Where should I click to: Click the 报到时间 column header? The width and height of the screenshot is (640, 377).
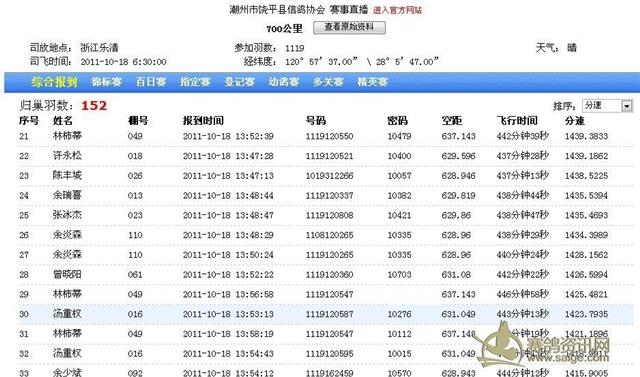coord(203,121)
